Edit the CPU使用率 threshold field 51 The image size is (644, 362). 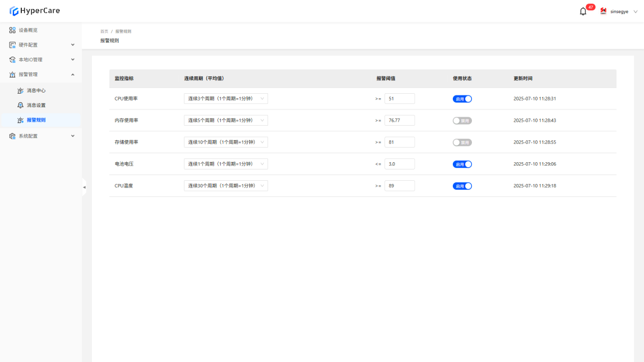coord(400,99)
